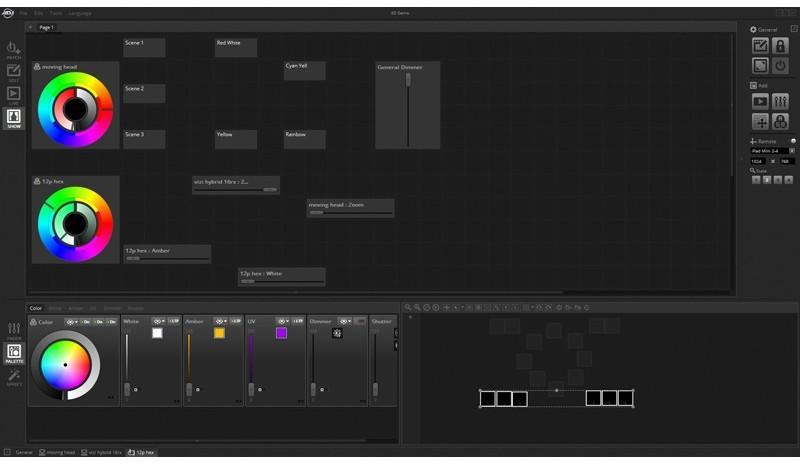This screenshot has width=800, height=464.
Task: Click the add scene button icon
Action: tap(760, 101)
